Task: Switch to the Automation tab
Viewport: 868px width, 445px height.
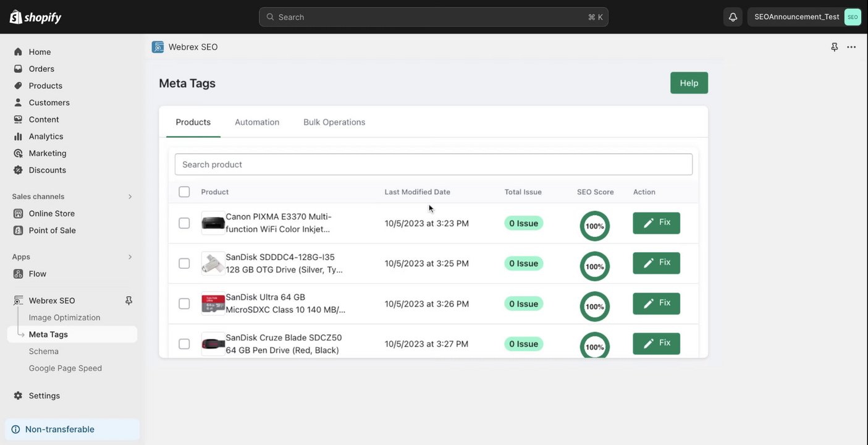Action: point(257,122)
